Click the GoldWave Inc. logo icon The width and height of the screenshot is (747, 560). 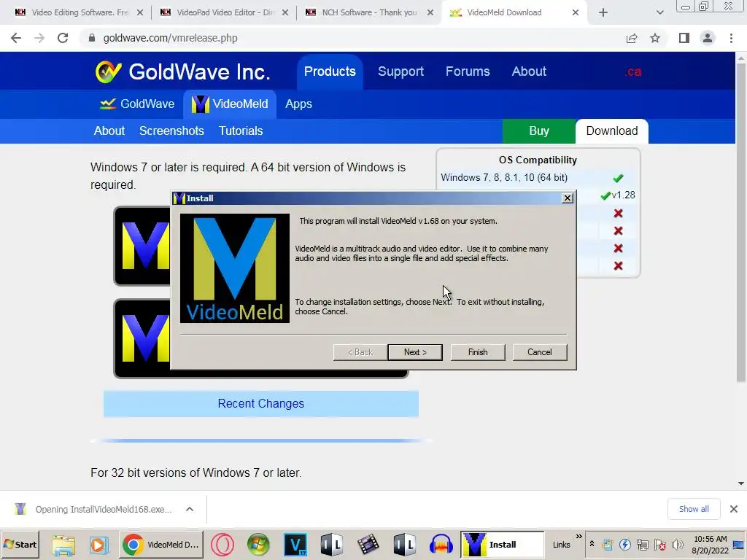point(108,72)
